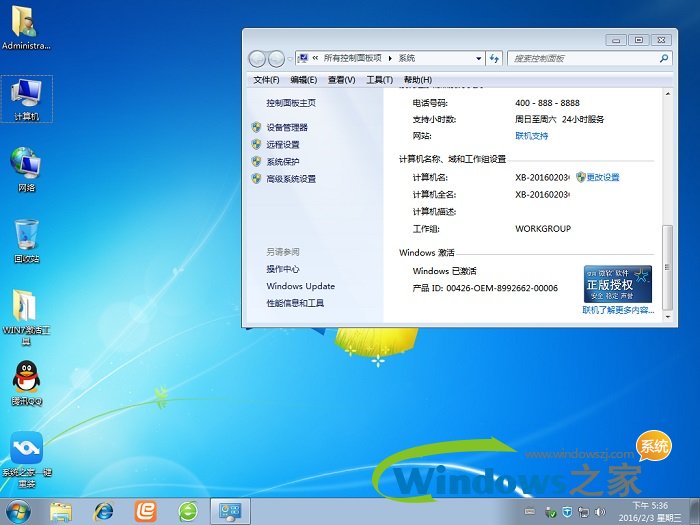Open the 查看(V) menu
Screen dimensions: 700x525
(x=342, y=80)
